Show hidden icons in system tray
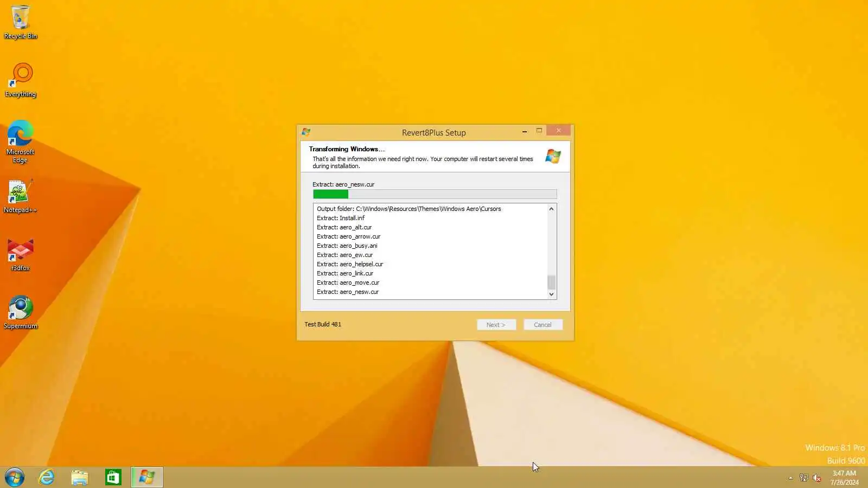The image size is (868, 488). pyautogui.click(x=790, y=478)
